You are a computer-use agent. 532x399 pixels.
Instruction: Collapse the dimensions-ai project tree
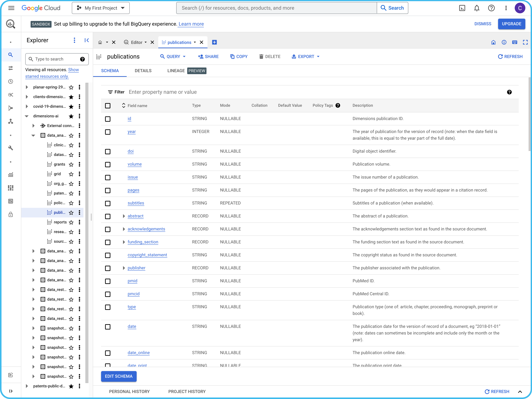pos(27,116)
